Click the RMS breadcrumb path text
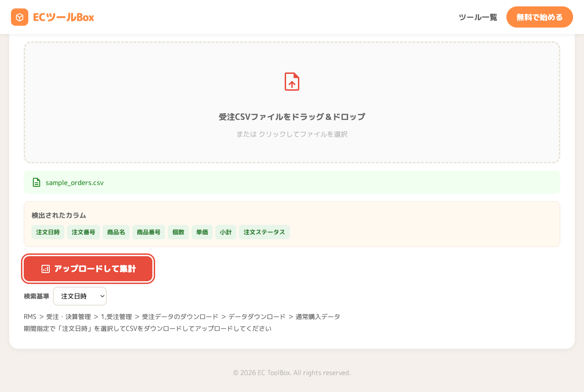 (x=182, y=316)
